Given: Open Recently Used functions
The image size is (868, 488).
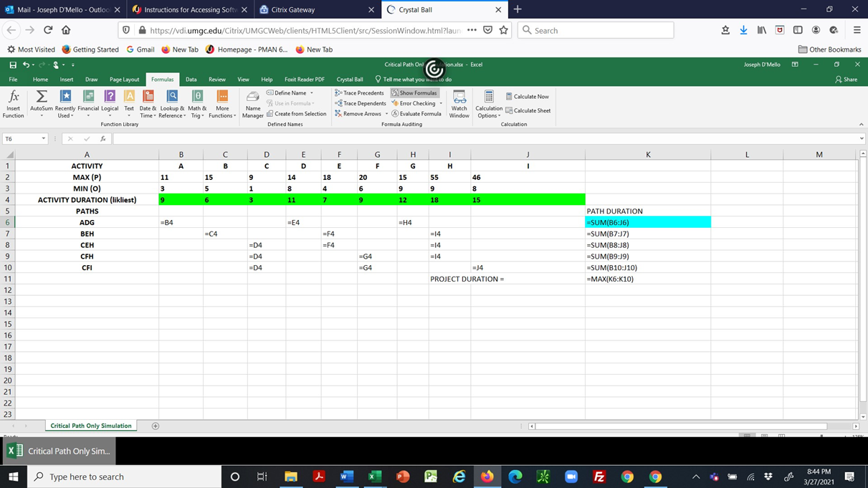Looking at the screenshot, I should coord(65,105).
